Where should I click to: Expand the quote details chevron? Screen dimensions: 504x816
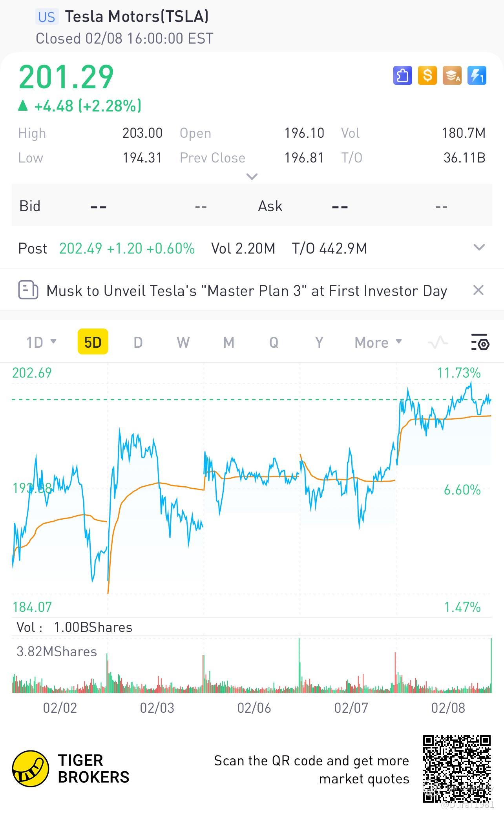tap(252, 176)
